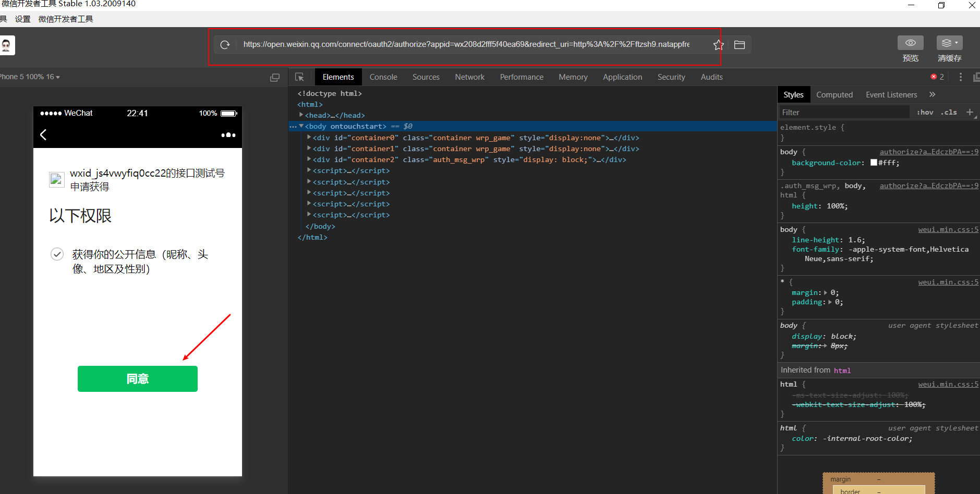Expand the last script node

coord(309,214)
